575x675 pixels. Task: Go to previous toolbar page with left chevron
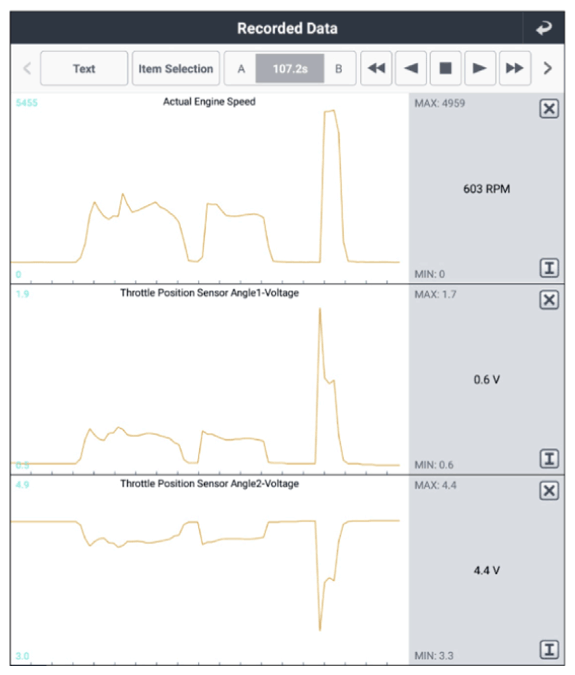pos(27,68)
